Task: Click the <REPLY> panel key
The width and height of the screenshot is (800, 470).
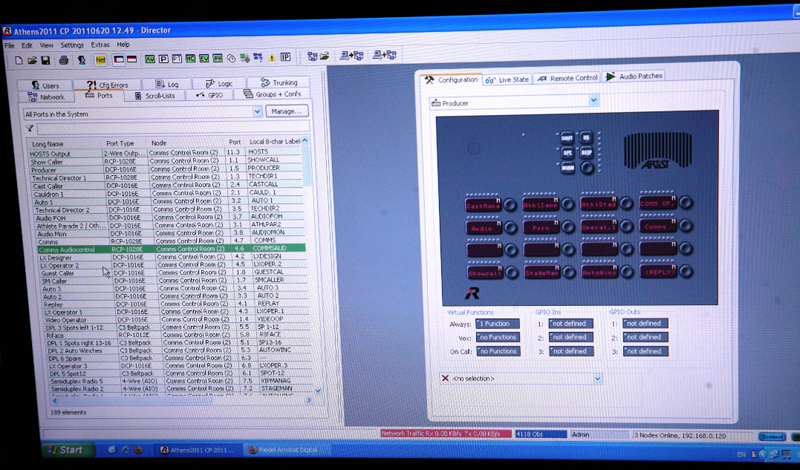Action: point(659,271)
